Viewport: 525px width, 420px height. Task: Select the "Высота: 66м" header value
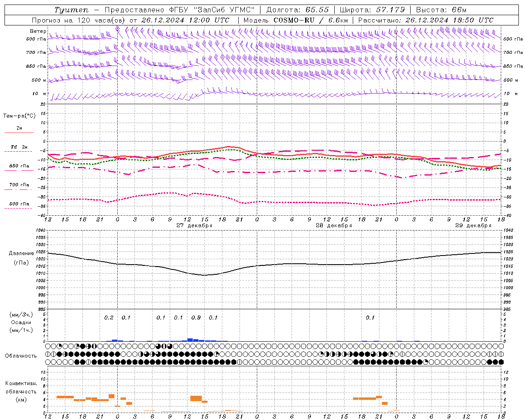(x=441, y=10)
